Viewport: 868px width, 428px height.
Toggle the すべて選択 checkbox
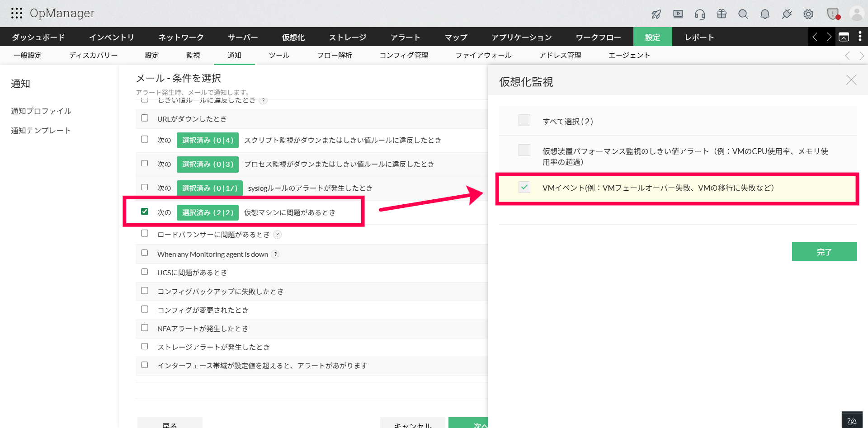524,120
